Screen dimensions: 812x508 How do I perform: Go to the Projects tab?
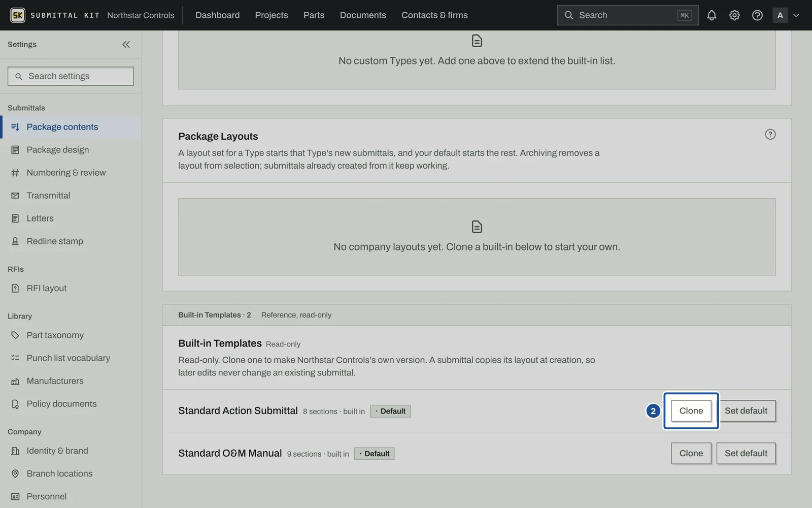coord(271,15)
